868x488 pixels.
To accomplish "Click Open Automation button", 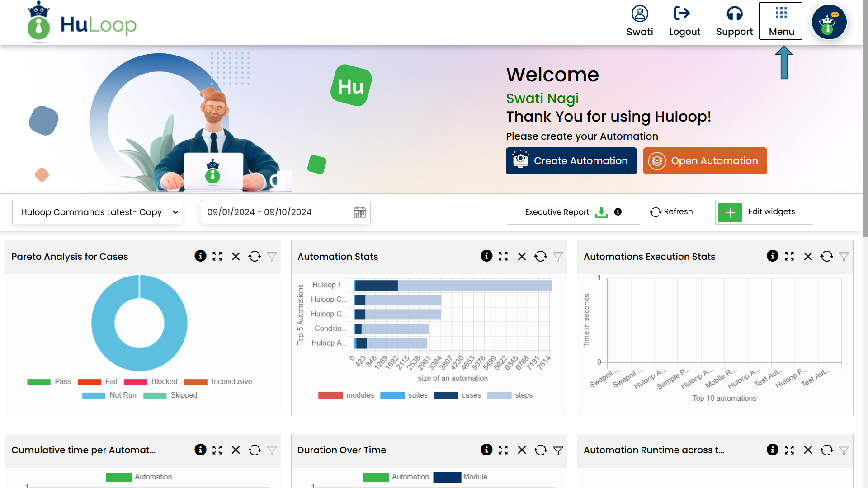I will (705, 161).
